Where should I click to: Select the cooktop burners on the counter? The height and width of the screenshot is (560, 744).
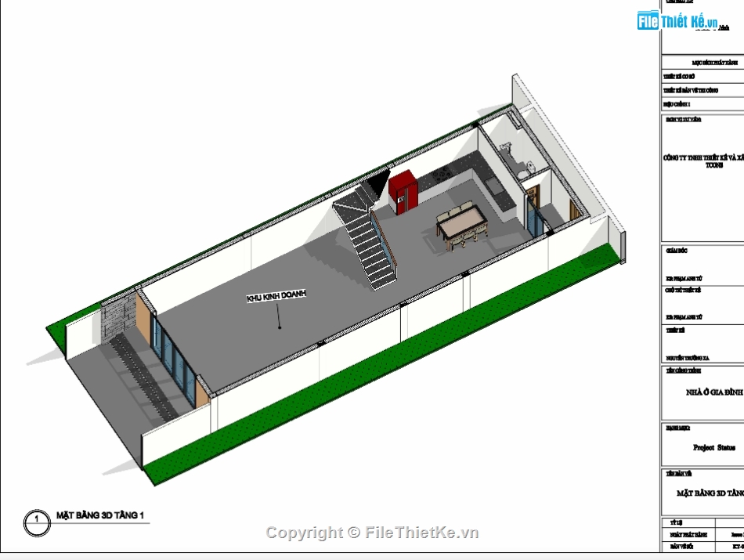(441, 174)
